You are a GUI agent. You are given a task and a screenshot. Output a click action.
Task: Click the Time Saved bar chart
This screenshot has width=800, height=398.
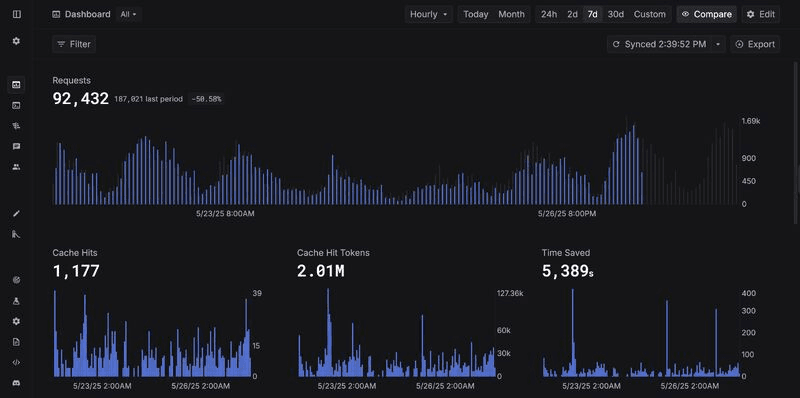click(641, 333)
